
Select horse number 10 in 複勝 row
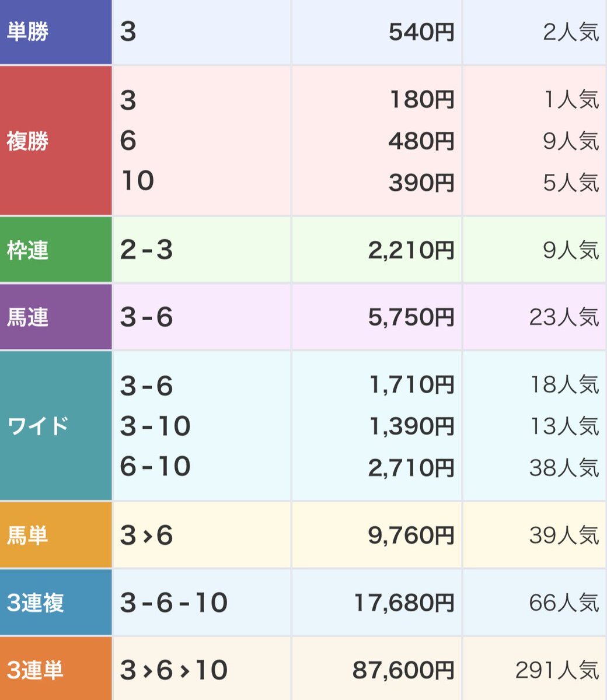pyautogui.click(x=137, y=181)
